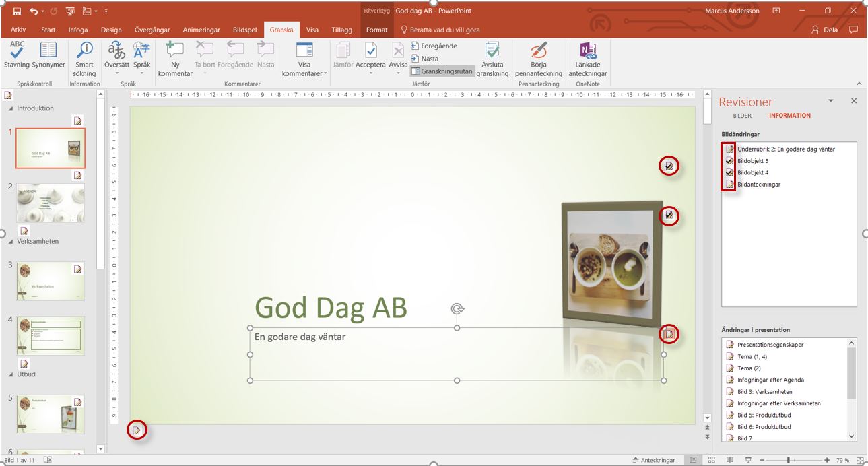The height and width of the screenshot is (466, 868).
Task: Click the Dela share button
Action: pos(825,30)
